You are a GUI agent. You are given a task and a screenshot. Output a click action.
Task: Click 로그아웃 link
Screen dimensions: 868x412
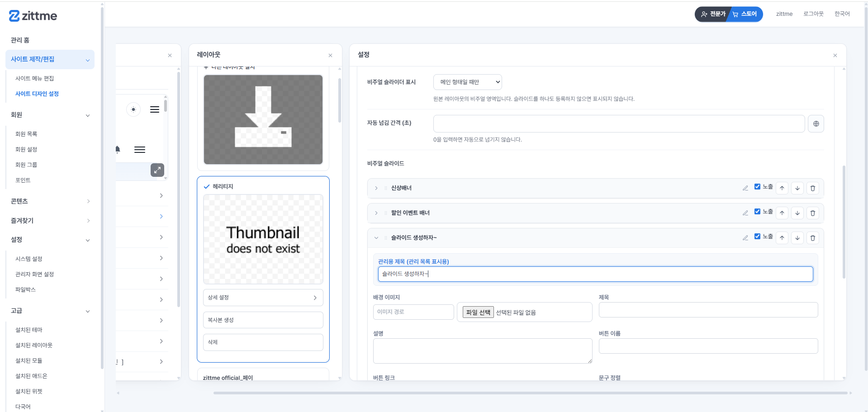pyautogui.click(x=813, y=14)
